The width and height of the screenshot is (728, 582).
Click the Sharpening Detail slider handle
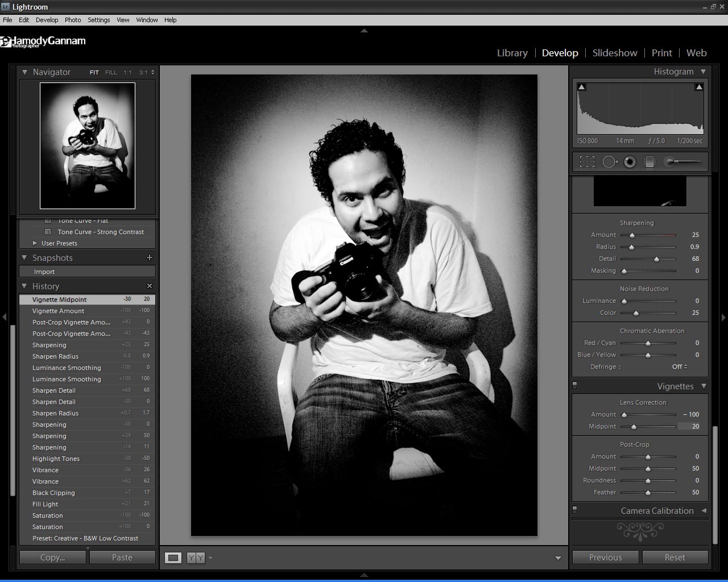(x=656, y=259)
